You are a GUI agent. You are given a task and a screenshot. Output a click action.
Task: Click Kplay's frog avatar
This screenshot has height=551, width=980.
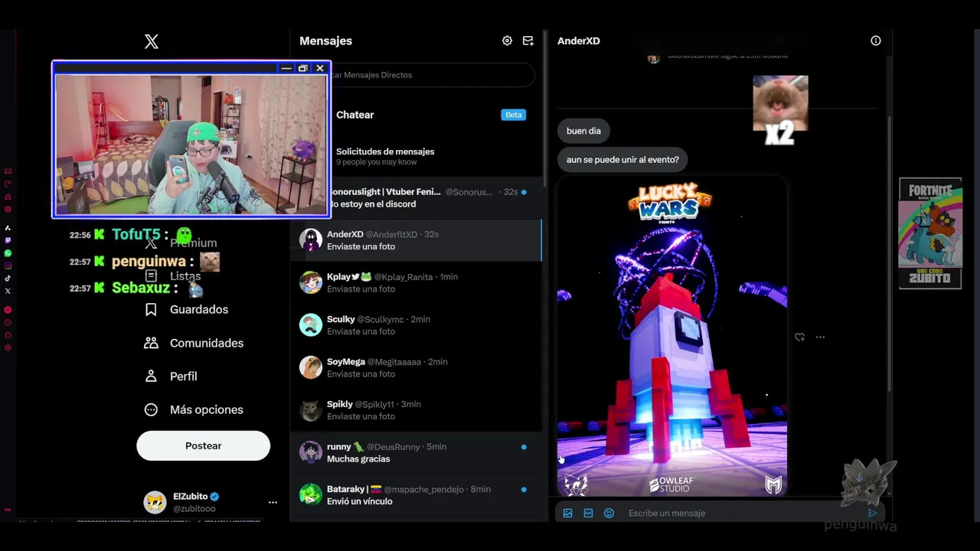click(311, 282)
